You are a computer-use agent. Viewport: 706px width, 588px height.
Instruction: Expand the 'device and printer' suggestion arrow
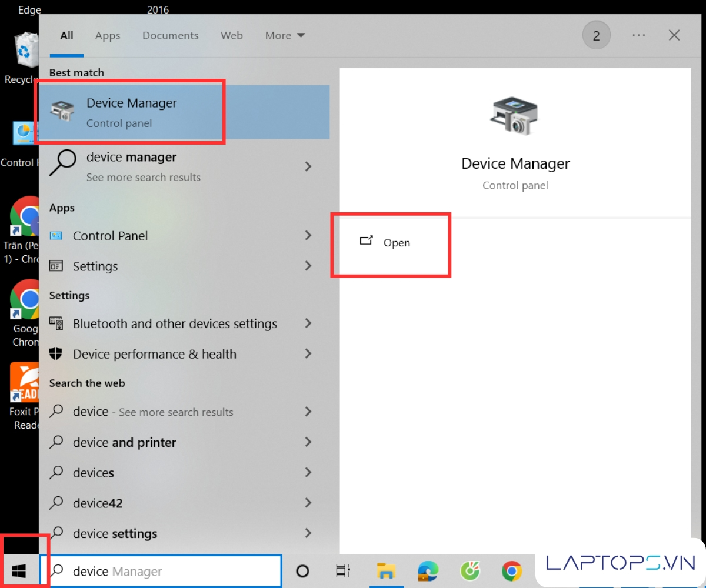tap(308, 442)
